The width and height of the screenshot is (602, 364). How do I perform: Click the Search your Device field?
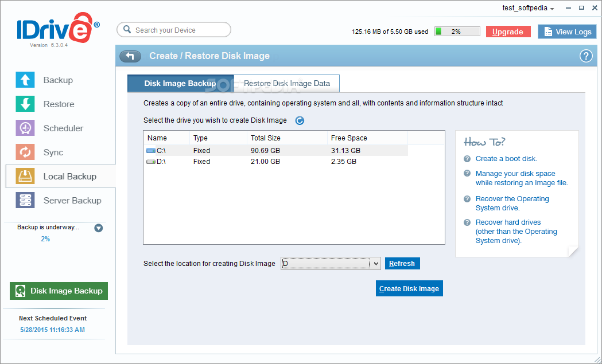tap(174, 30)
